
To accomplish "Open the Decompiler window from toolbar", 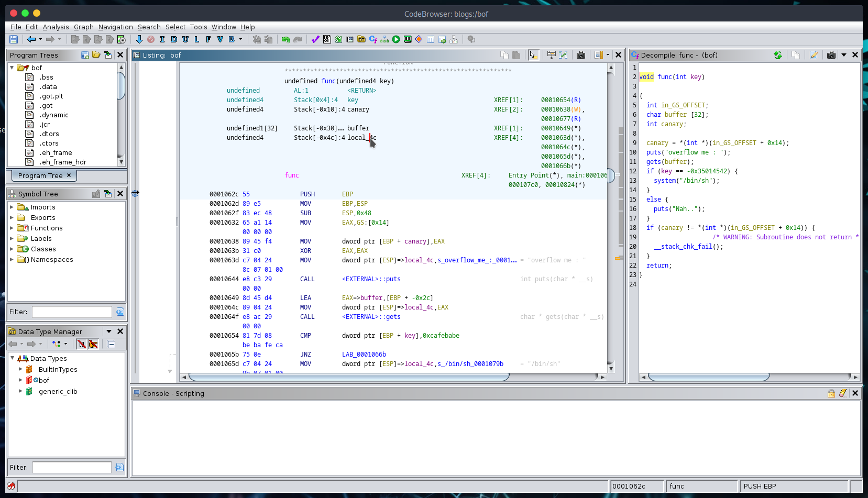I will (x=373, y=39).
